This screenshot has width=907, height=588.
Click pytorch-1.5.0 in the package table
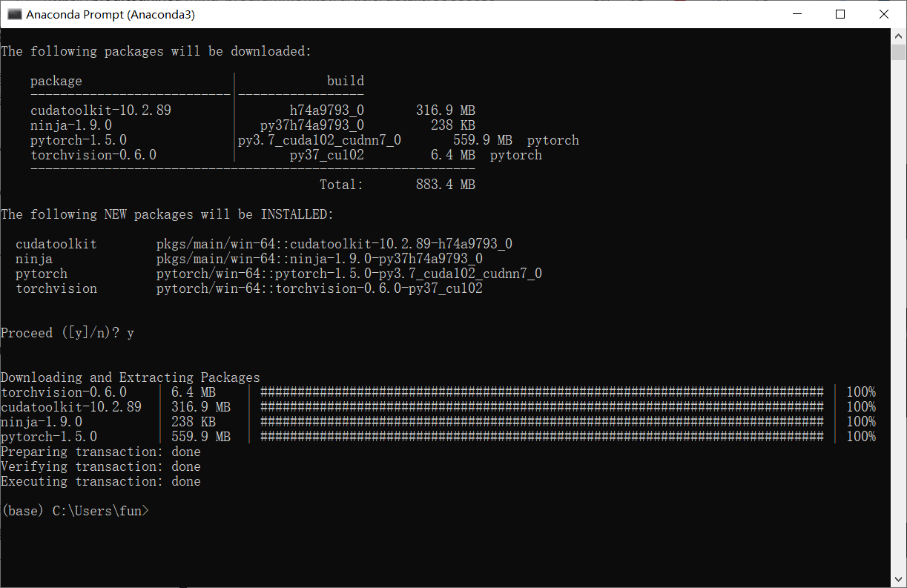(79, 140)
